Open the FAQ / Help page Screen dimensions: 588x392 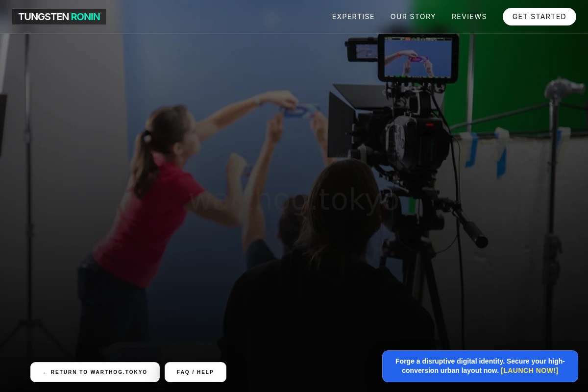[196, 372]
